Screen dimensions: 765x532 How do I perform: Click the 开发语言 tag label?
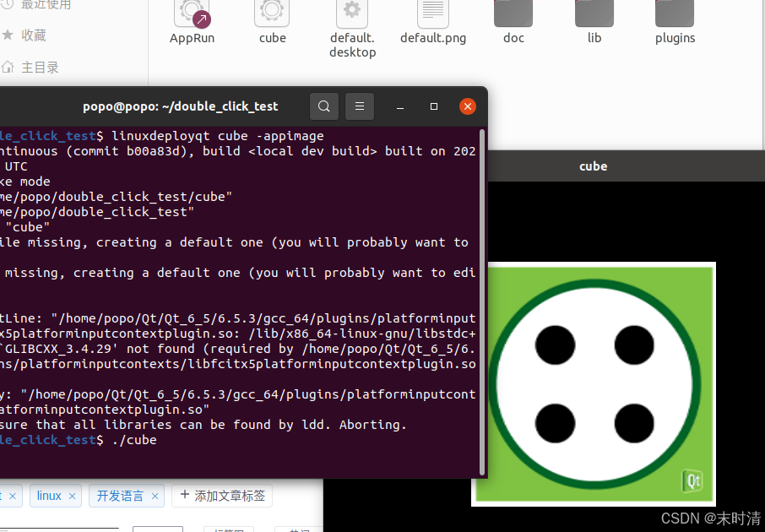pos(120,496)
